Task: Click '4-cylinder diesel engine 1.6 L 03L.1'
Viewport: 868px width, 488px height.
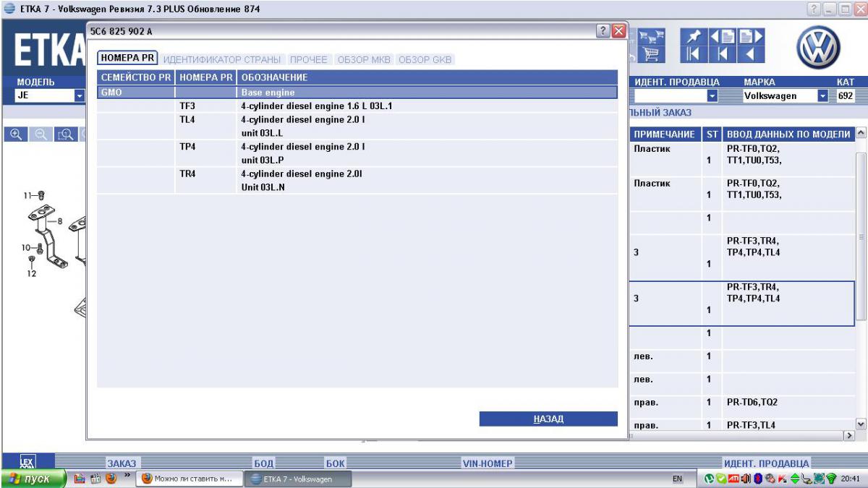Action: click(x=316, y=106)
